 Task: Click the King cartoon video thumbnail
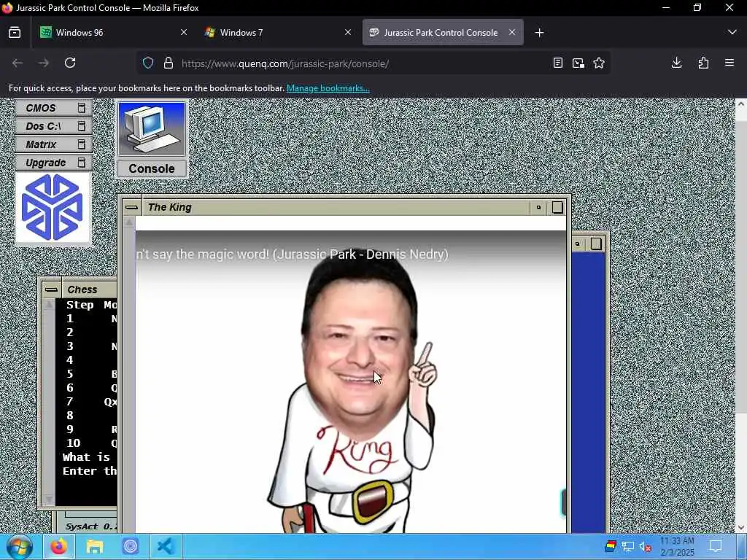tap(351, 381)
